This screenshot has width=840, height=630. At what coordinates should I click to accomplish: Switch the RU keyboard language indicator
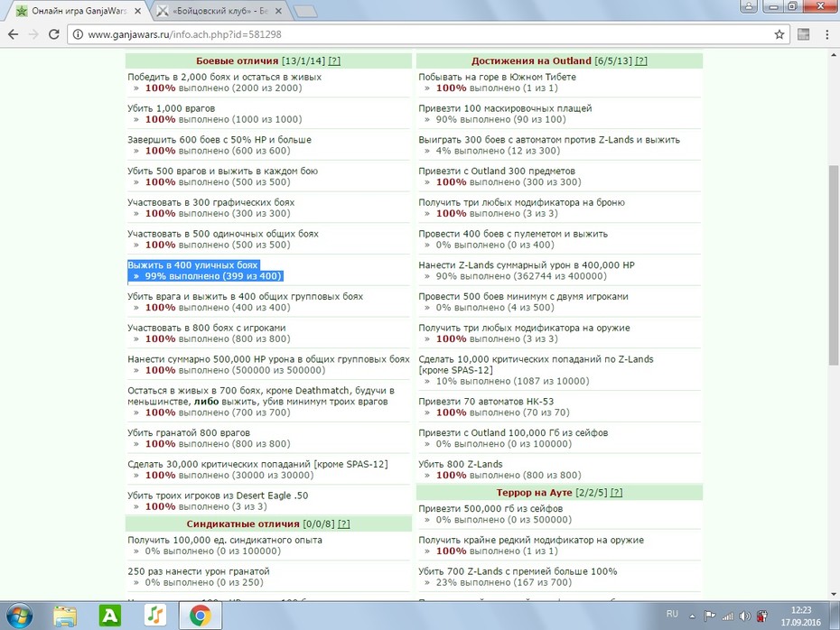[x=672, y=615]
